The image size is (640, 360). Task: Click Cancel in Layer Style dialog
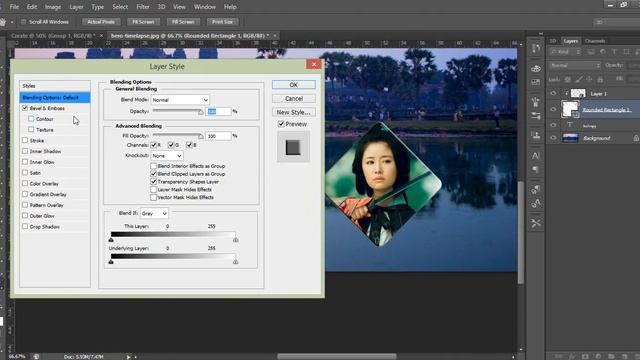point(294,98)
